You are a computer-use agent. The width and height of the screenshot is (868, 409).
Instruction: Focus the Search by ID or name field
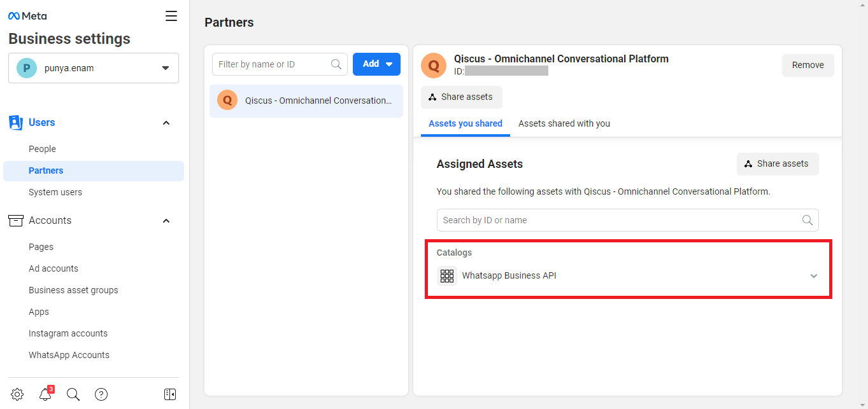628,220
